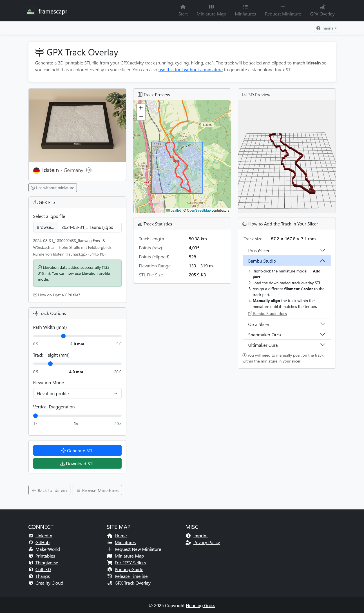This screenshot has width=364, height=613.
Task: Open Request Miniature nav item
Action: click(x=283, y=11)
